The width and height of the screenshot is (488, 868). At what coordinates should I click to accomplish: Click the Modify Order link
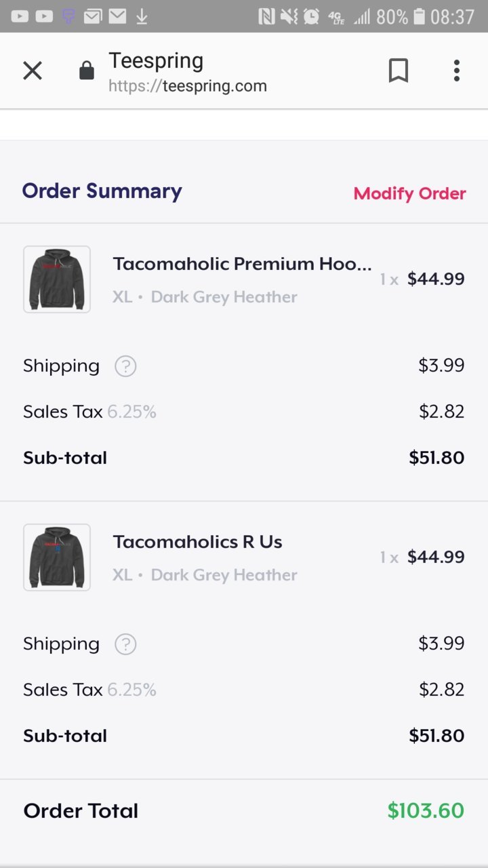(x=409, y=193)
